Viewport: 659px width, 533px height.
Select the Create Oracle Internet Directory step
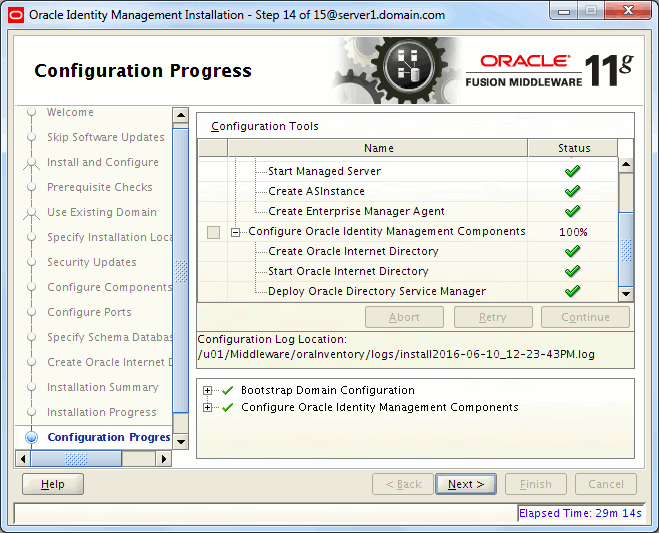tap(109, 362)
